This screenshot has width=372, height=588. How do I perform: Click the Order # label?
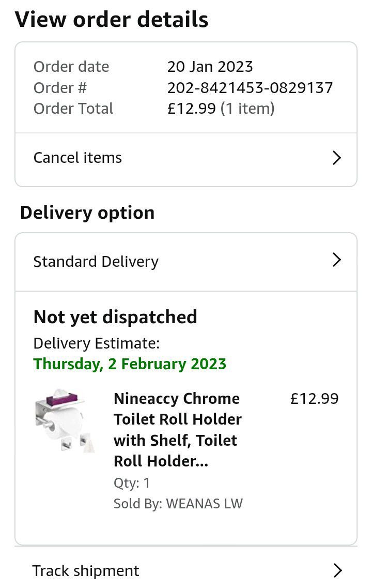click(60, 88)
